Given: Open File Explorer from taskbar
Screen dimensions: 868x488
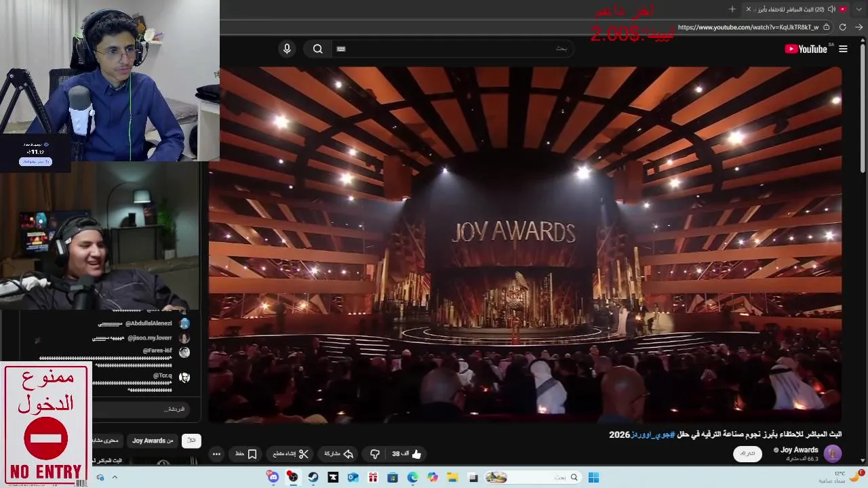Looking at the screenshot, I should coord(452,477).
